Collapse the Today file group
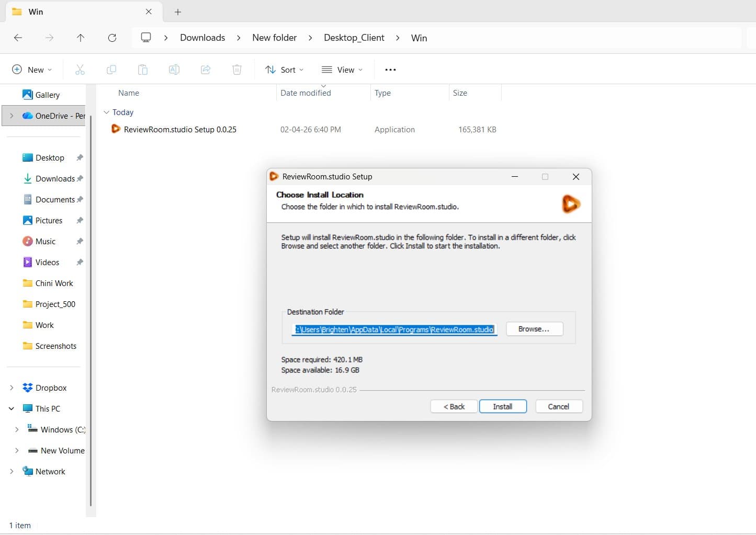756x535 pixels. point(106,112)
